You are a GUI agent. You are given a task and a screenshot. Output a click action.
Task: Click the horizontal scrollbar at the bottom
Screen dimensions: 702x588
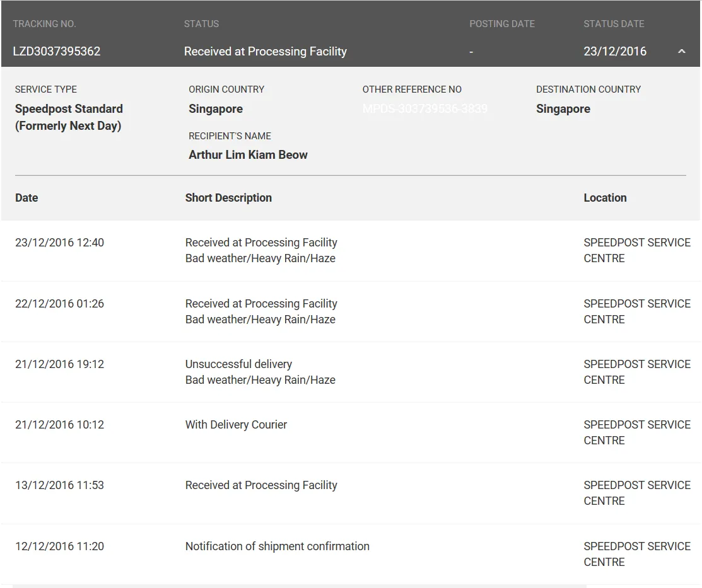pyautogui.click(x=300, y=585)
